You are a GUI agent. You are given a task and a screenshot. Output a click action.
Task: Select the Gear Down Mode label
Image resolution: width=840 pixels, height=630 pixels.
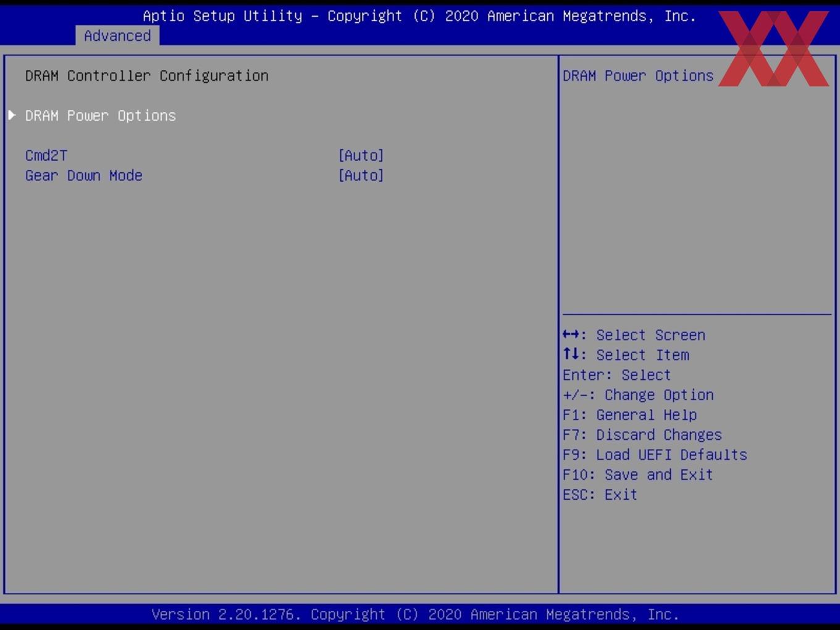(84, 175)
